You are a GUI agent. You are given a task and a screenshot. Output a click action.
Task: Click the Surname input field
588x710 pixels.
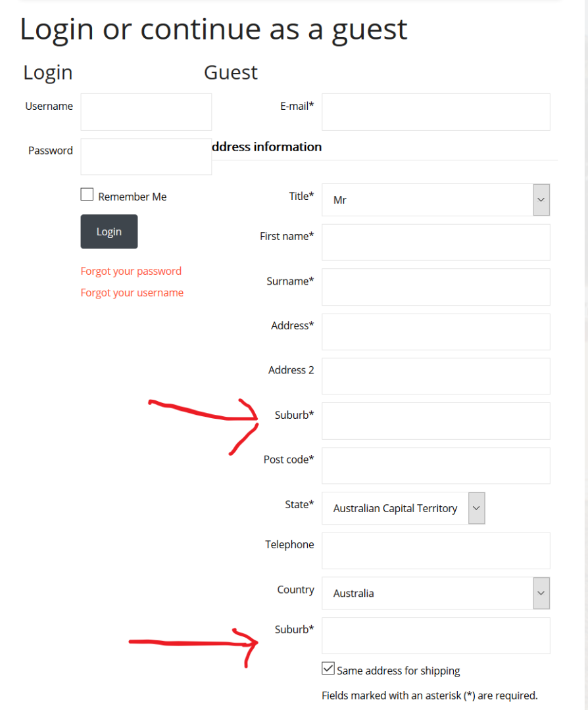436,287
